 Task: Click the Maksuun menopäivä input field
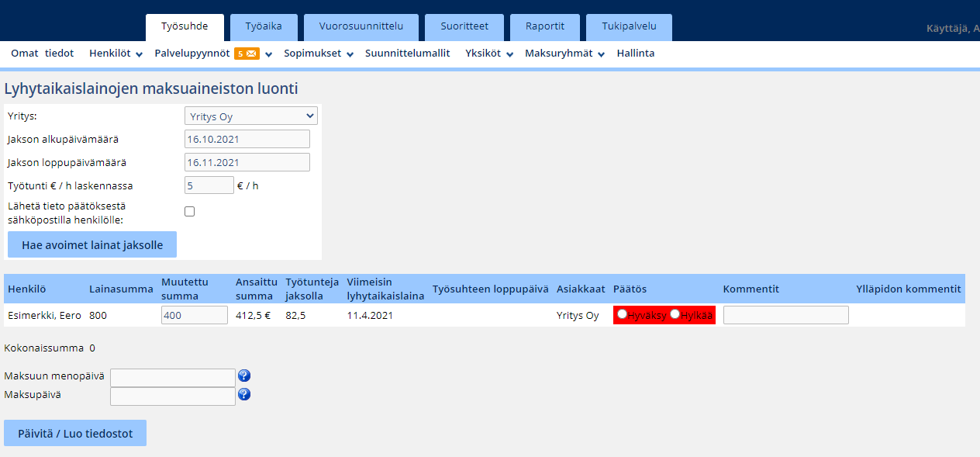click(173, 377)
